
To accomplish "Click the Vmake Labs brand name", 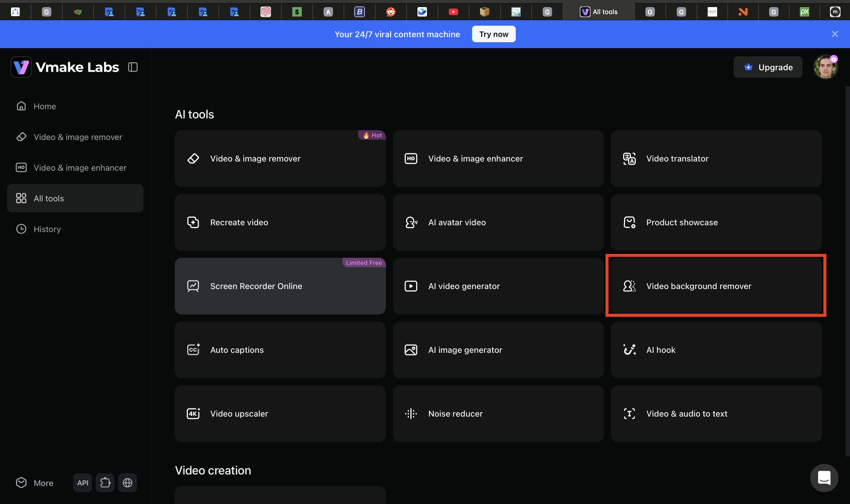I will (x=77, y=67).
